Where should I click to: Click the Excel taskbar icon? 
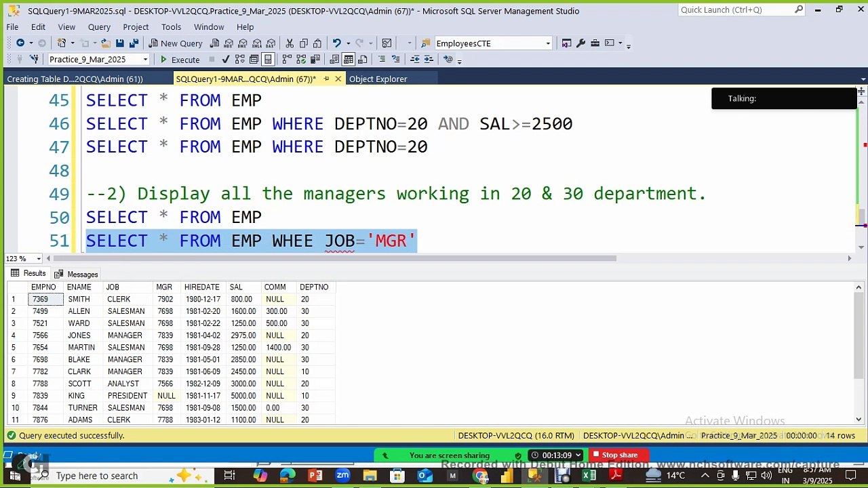coord(589,476)
